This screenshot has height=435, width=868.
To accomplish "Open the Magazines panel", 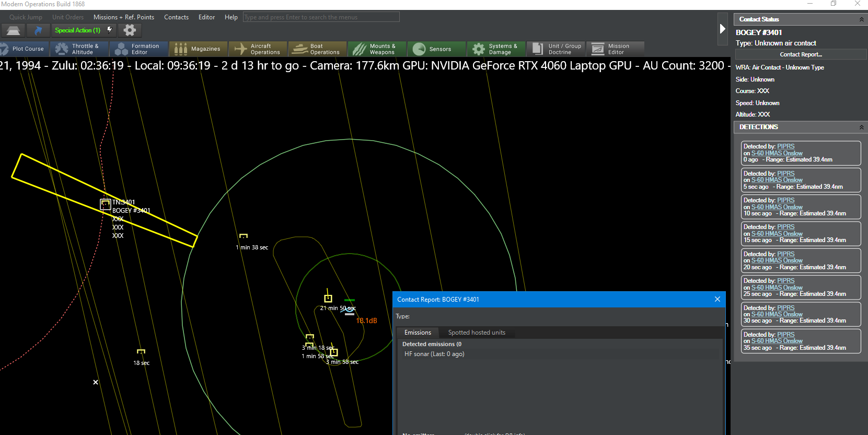I will tap(199, 49).
